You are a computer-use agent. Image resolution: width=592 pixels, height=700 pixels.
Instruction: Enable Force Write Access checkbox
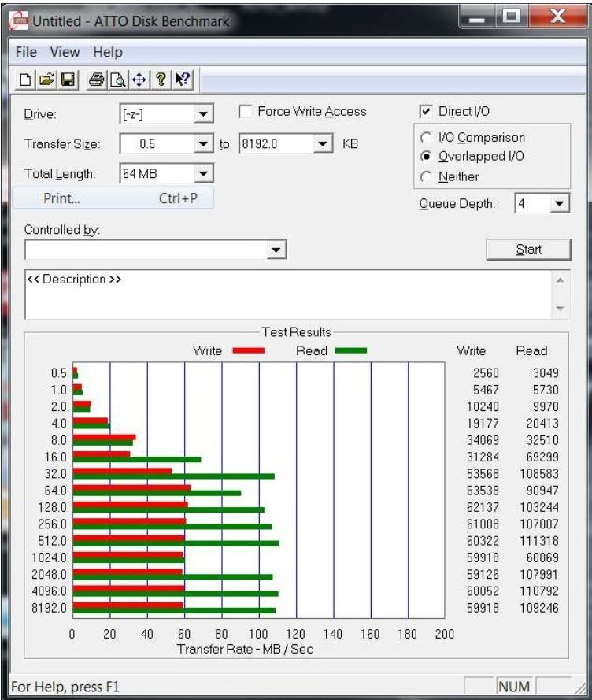tap(245, 111)
